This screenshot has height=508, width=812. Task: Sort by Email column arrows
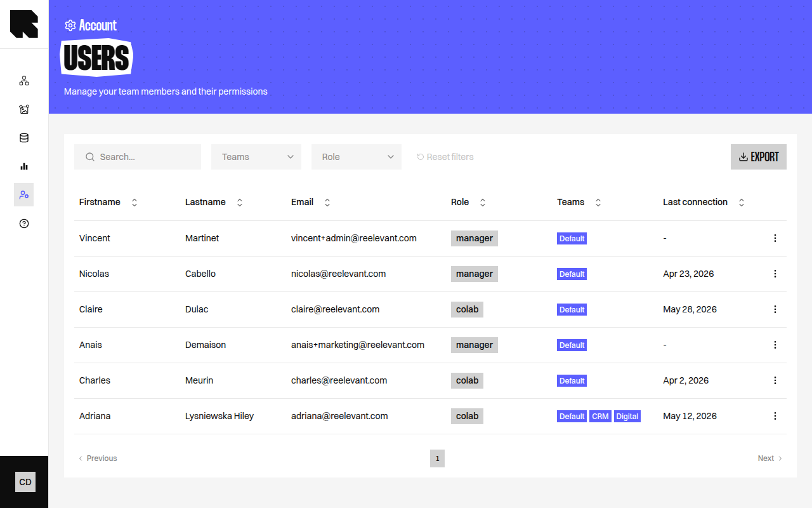327,203
